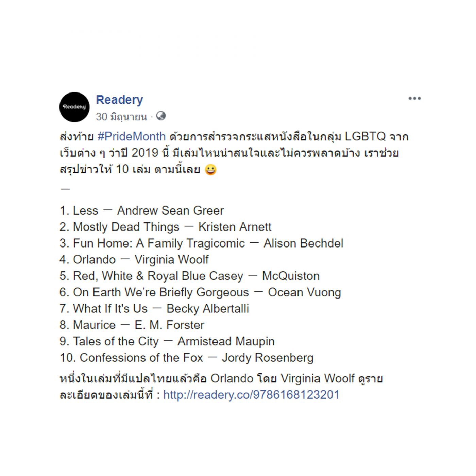This screenshot has width=476, height=476.
Task: Click the Red, White & Royal Blue line
Action: [x=189, y=276]
